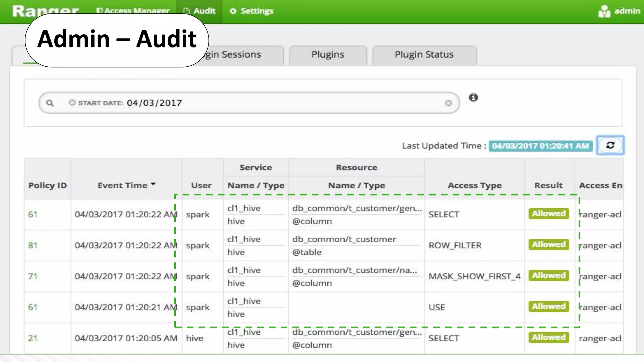Image resolution: width=644 pixels, height=362 pixels.
Task: Open the admin user menu
Action: tap(619, 11)
